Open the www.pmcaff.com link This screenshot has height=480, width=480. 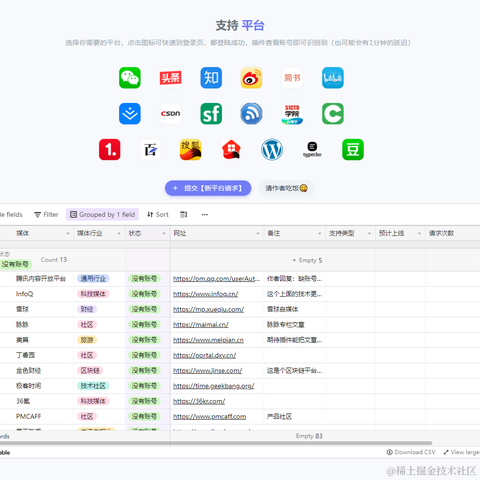pos(209,417)
